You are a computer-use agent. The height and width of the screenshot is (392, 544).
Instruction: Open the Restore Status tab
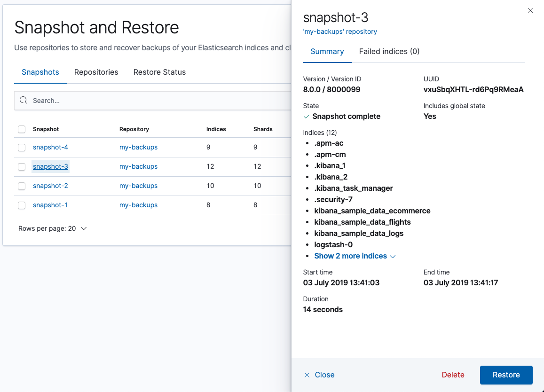[160, 72]
